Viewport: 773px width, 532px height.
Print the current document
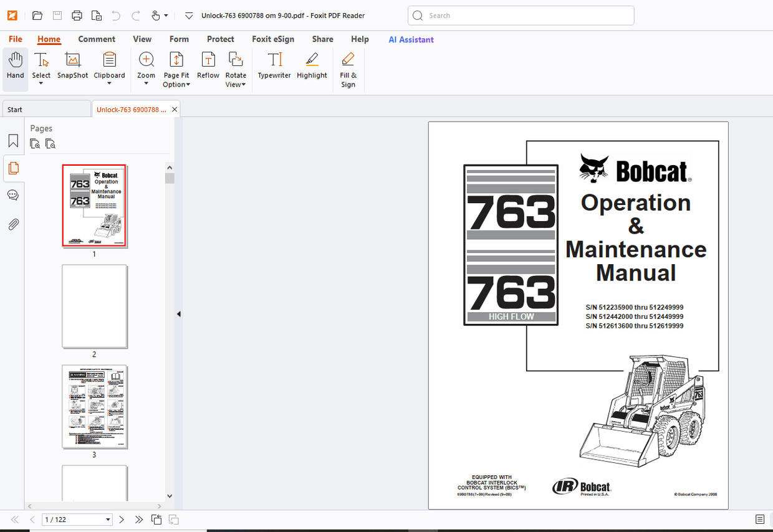(77, 15)
